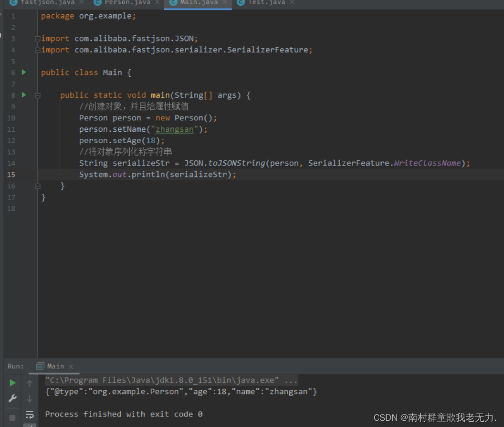Click the "zhangsan" string literal

[175, 129]
